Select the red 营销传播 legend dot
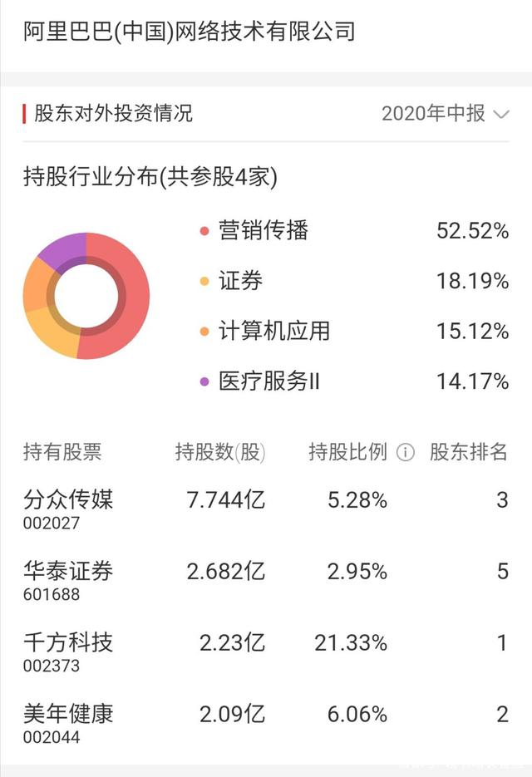This screenshot has height=777, width=532. (204, 231)
